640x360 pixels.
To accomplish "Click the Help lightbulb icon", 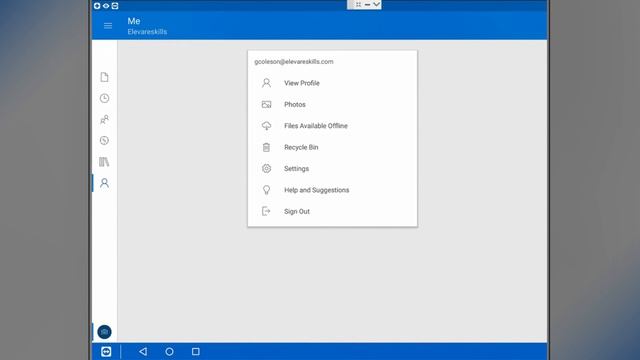I will point(267,190).
